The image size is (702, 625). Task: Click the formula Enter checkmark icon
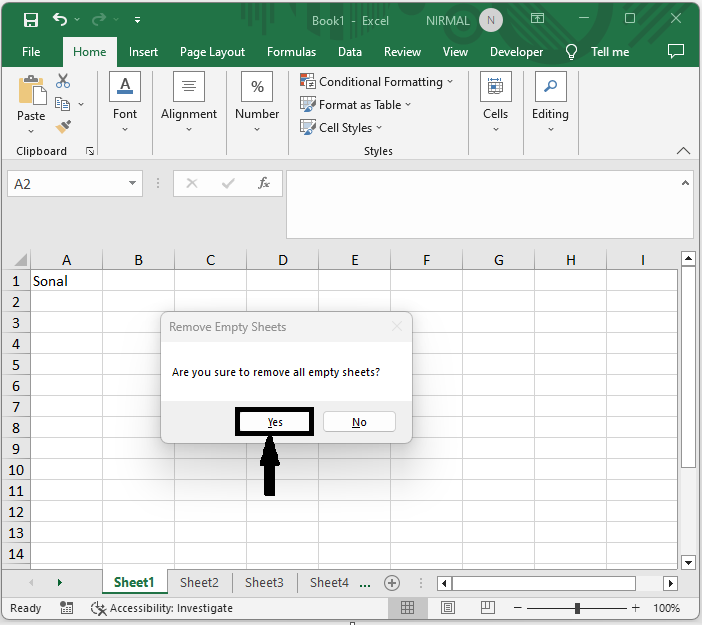(228, 183)
